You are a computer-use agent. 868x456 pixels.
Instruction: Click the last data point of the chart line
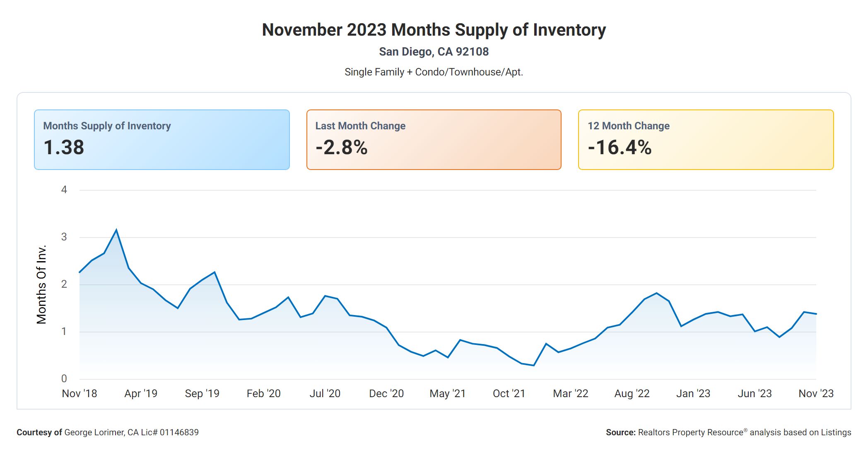[816, 314]
